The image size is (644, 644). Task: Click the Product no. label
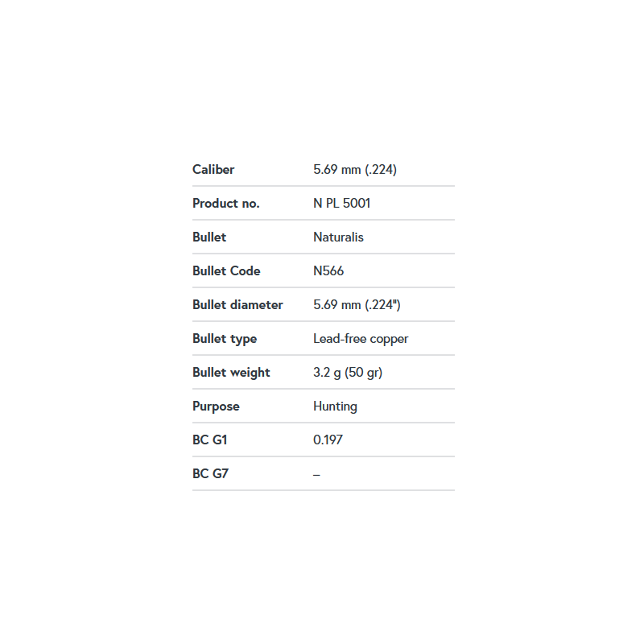[226, 204]
